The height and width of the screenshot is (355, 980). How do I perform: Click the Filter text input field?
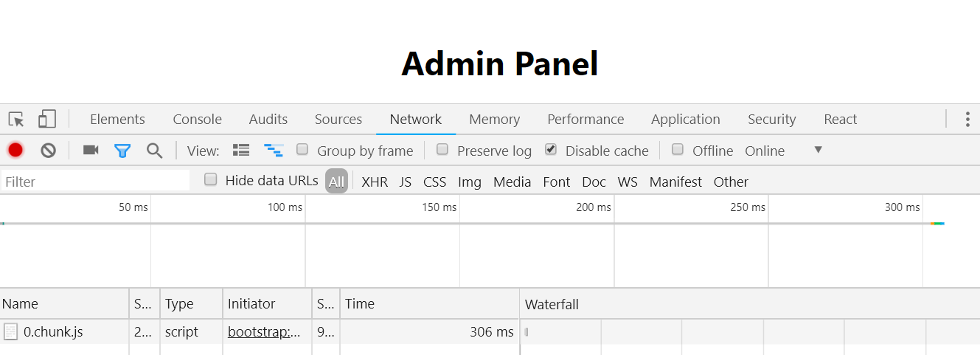click(x=95, y=182)
